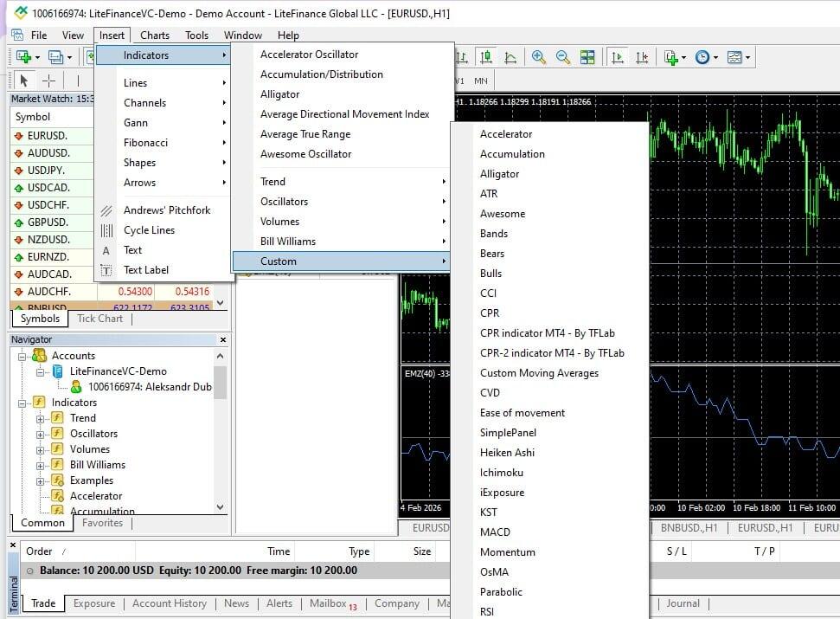Viewport: 840px width, 619px height.
Task: Click the tile chart windows icon
Action: coord(587,57)
